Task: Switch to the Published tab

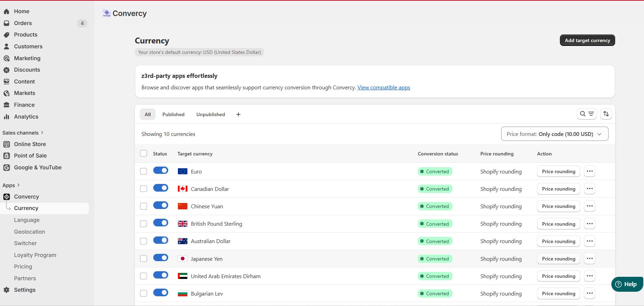Action: click(173, 114)
